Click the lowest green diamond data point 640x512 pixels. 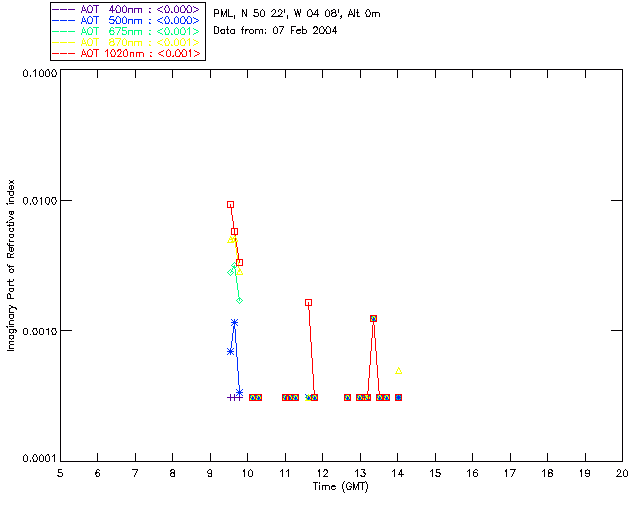point(240,301)
